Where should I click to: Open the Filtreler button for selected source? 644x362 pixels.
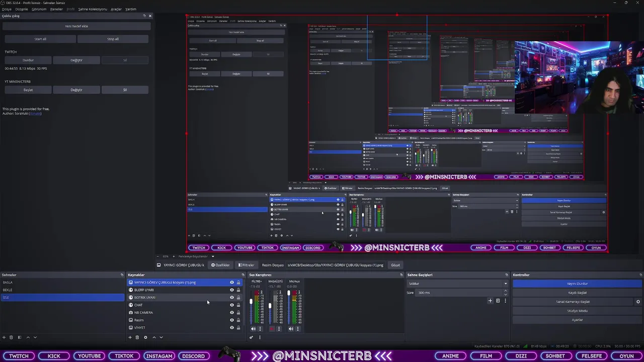click(x=247, y=265)
